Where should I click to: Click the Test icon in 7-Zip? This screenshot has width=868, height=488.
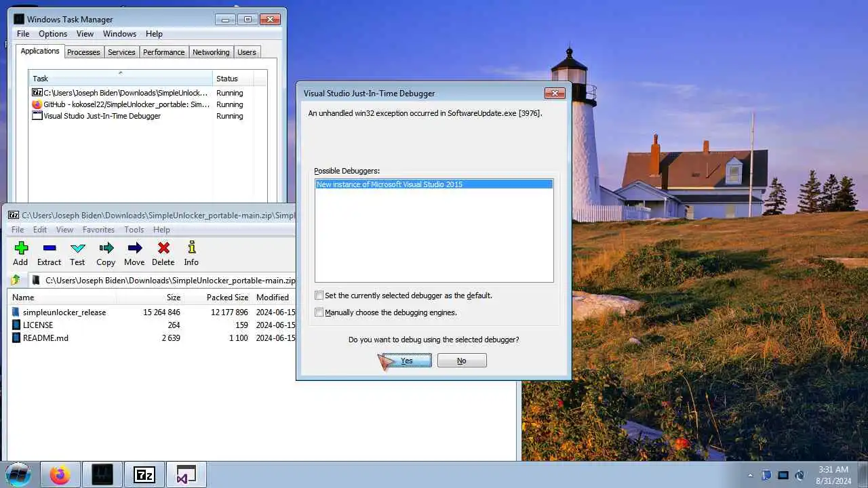78,248
